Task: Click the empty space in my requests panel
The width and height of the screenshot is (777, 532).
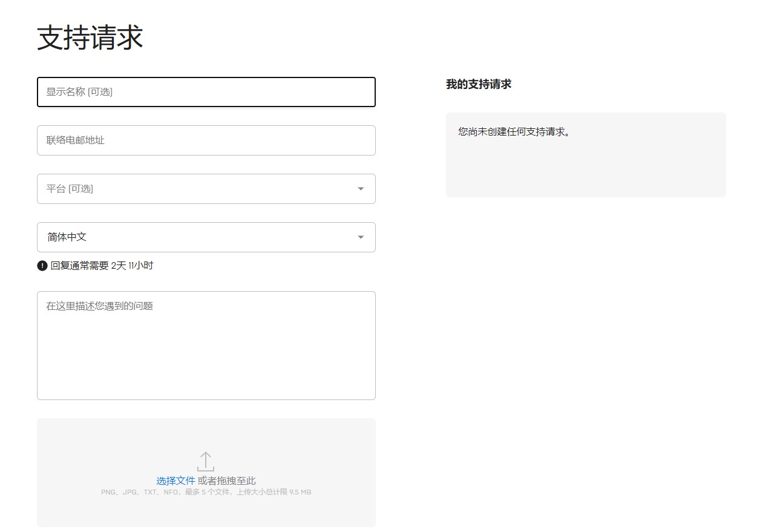Action: [x=585, y=172]
